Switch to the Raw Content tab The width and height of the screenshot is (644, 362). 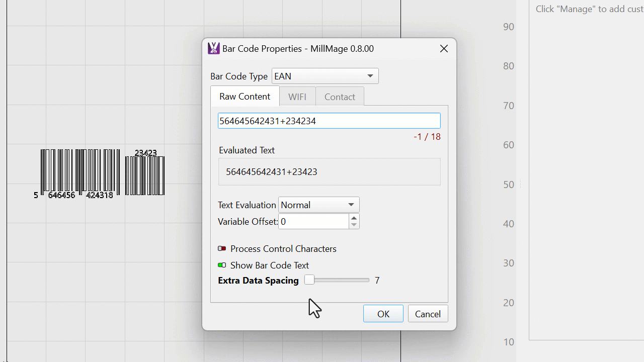point(245,97)
